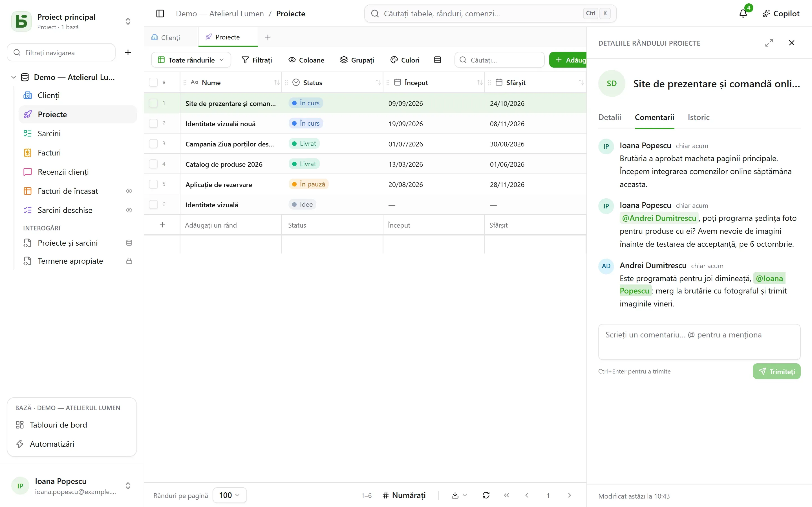Toggle the sidebar panel icon
The width and height of the screenshot is (812, 507).
coord(160,14)
